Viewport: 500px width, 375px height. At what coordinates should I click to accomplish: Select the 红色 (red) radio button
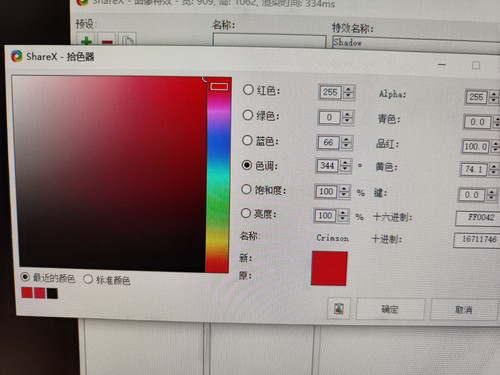click(x=248, y=90)
